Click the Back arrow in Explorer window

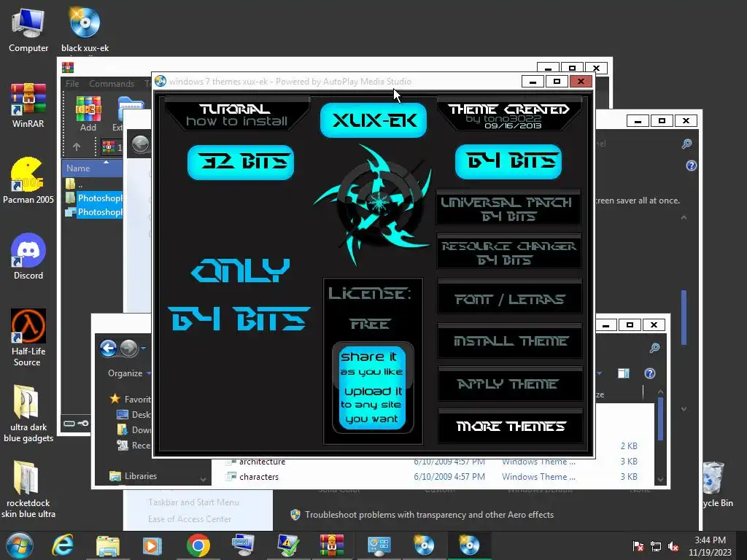click(108, 348)
